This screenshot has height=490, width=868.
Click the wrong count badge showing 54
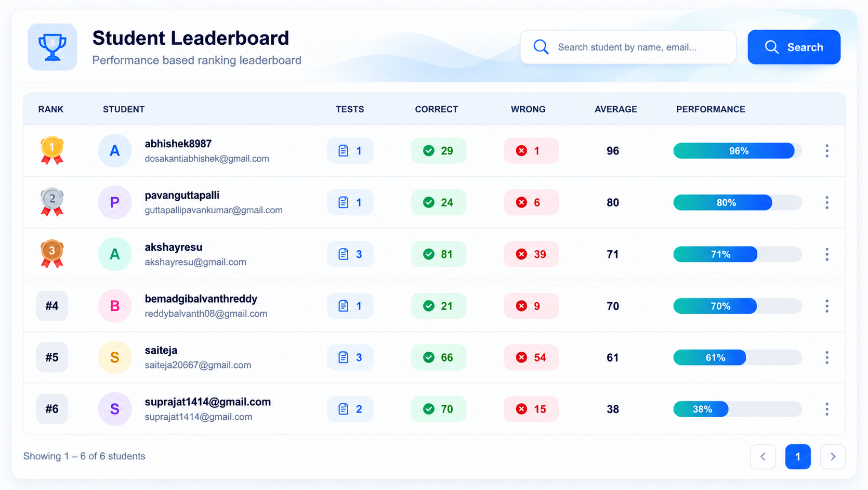[x=531, y=357]
